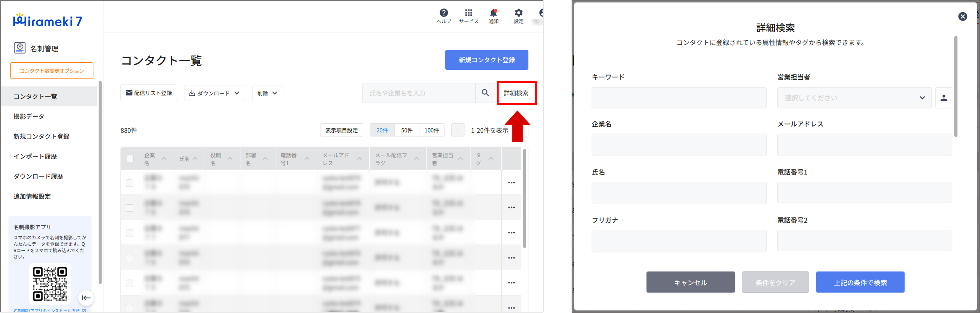Screen dimensions: 980x313
Task: Open the 営業担当者 select dropdown
Action: point(854,98)
